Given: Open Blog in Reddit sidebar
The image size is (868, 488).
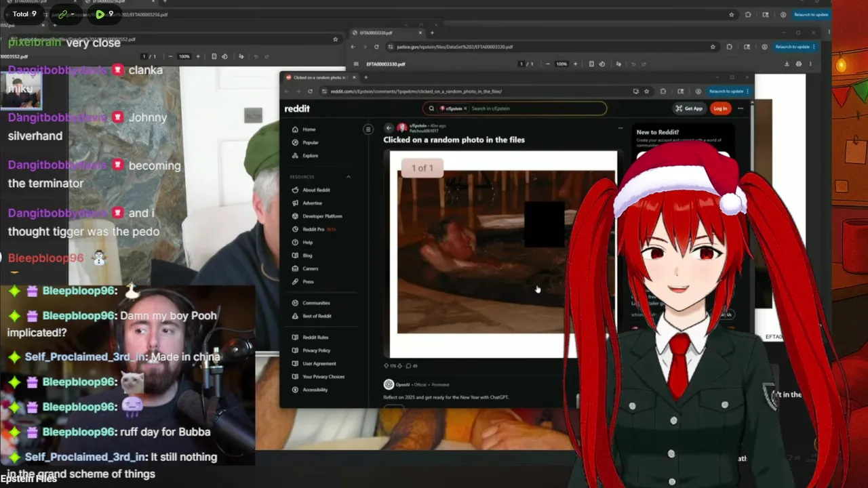Looking at the screenshot, I should (x=302, y=256).
